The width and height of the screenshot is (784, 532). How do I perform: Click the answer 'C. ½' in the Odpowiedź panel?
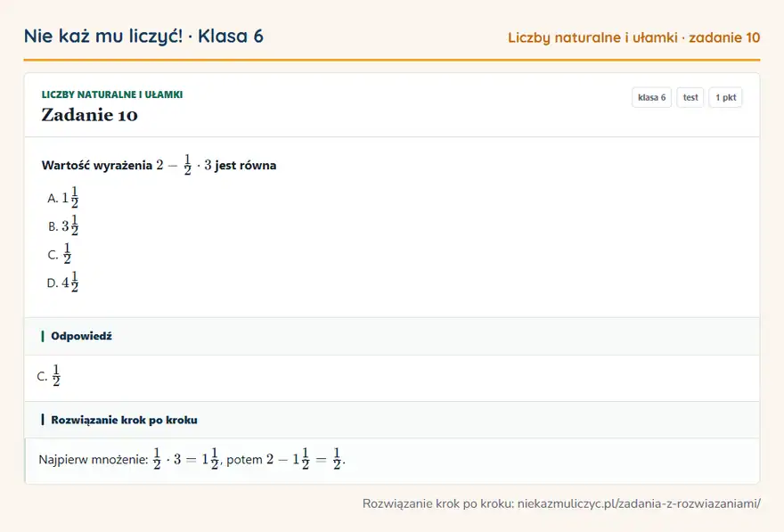tap(49, 375)
